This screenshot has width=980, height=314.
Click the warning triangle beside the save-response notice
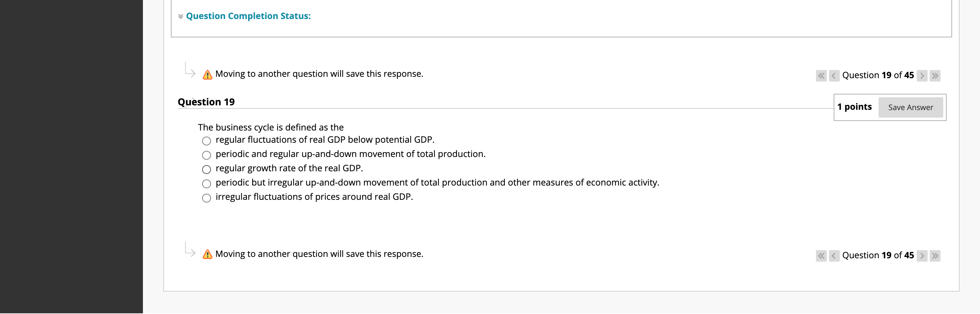207,74
